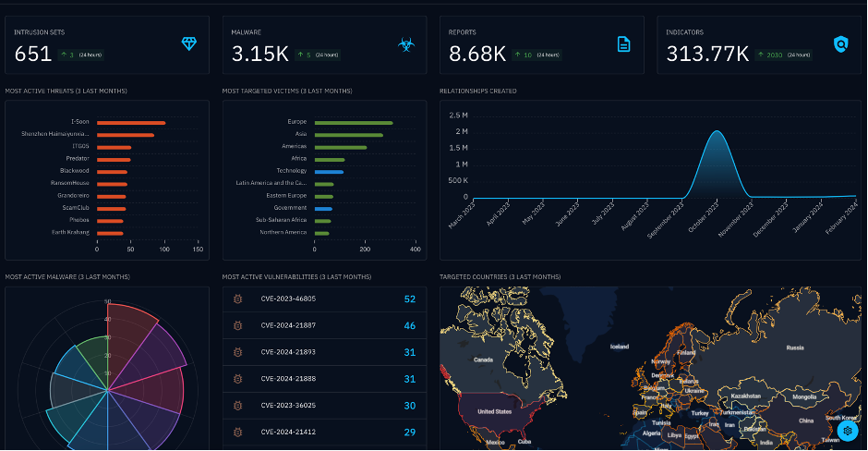Screen dimensions: 868x451
Task: Click bug icon beside CVE-2024-21887
Action: pyautogui.click(x=238, y=326)
